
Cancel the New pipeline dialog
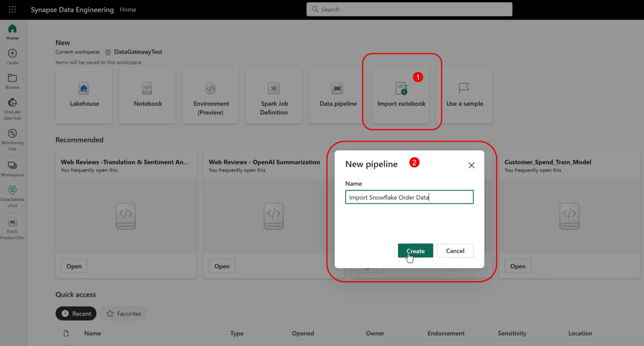pos(455,251)
